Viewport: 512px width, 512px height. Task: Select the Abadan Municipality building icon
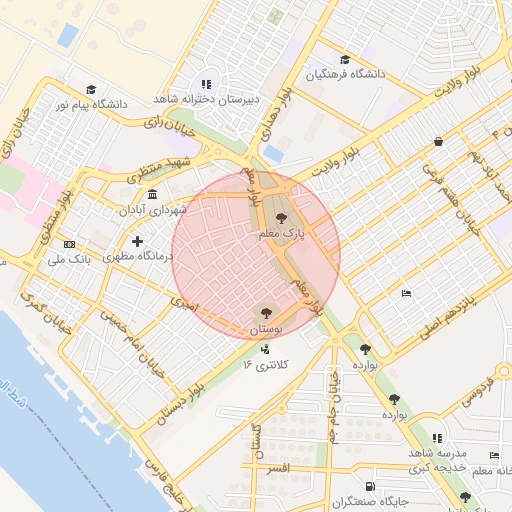[x=153, y=194]
